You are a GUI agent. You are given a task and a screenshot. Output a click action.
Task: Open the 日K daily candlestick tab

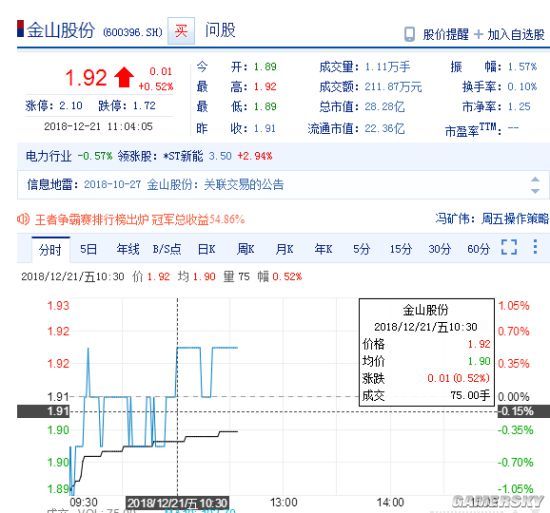tap(207, 249)
